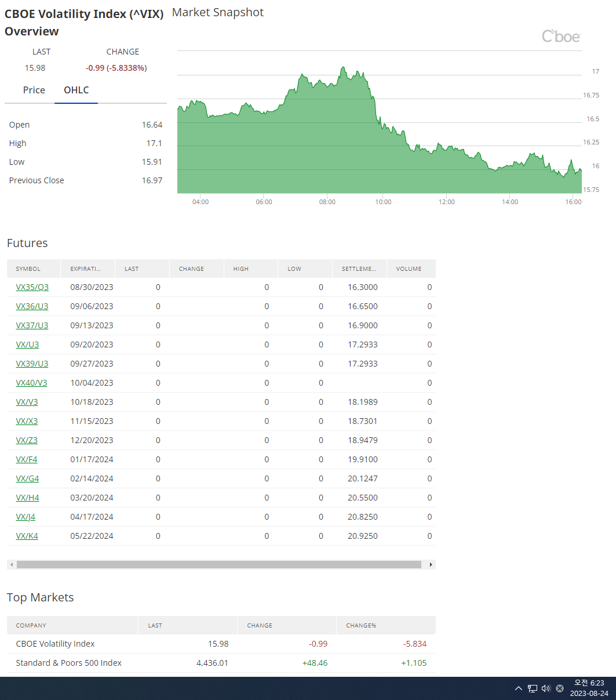Open the VX39/U3 futures link
The image size is (616, 700).
[32, 364]
